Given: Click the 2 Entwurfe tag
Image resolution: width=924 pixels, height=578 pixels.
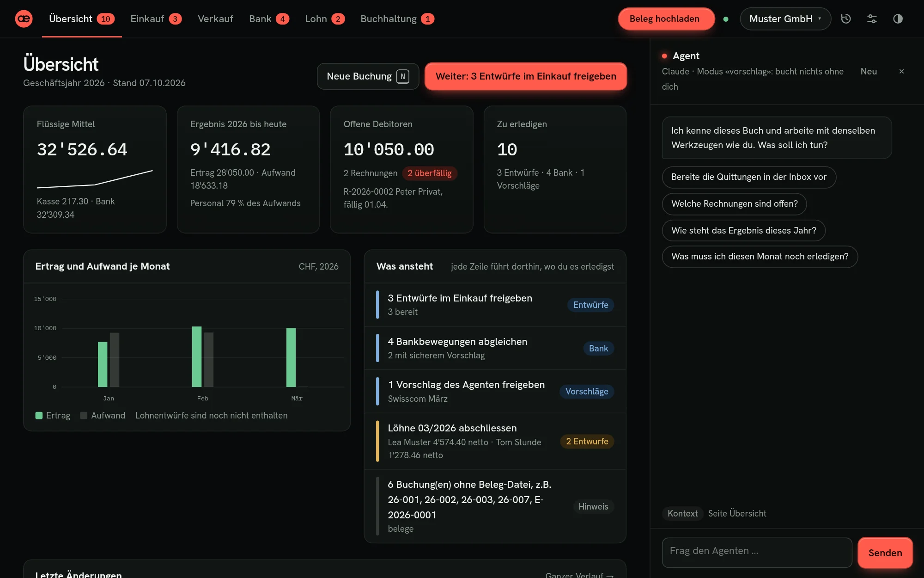Looking at the screenshot, I should (x=587, y=441).
